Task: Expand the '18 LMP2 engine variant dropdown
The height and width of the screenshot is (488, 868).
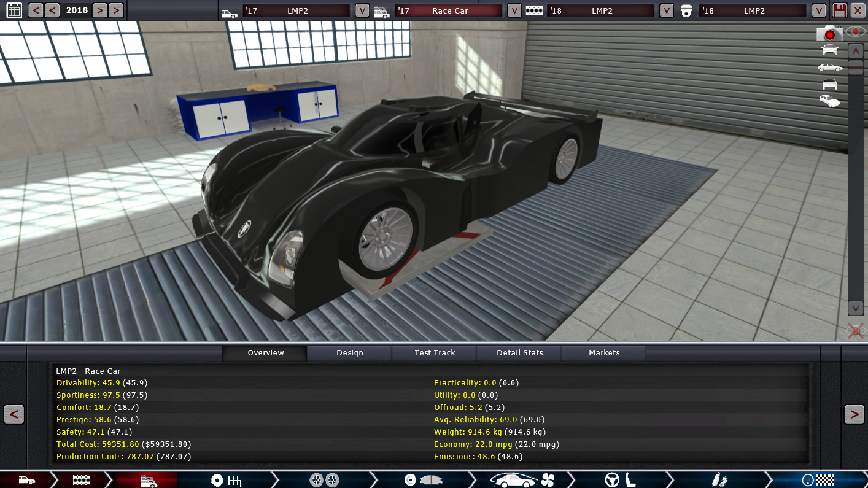Action: (818, 10)
